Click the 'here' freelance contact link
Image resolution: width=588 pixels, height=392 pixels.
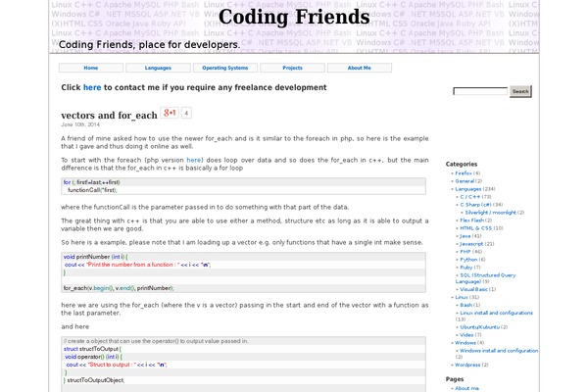pos(92,87)
